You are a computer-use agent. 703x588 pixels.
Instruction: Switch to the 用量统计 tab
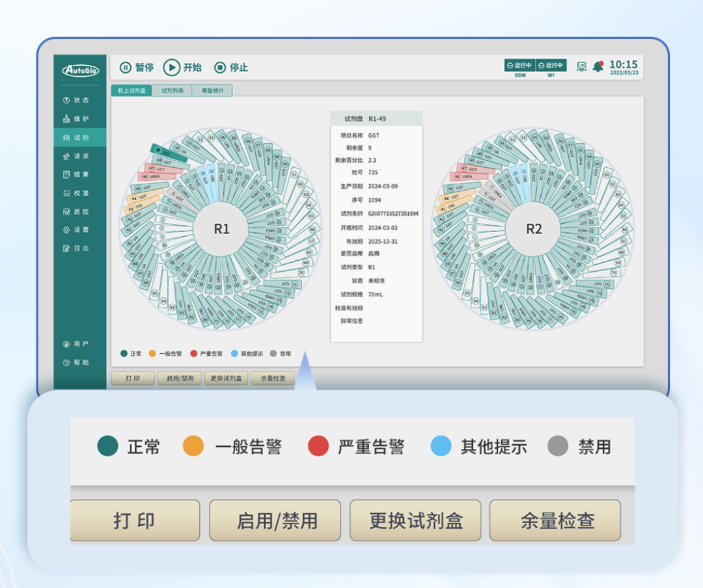tap(212, 90)
